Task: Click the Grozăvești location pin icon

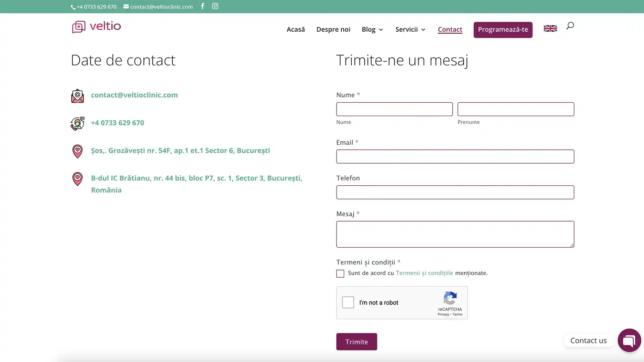Action: 78,151
